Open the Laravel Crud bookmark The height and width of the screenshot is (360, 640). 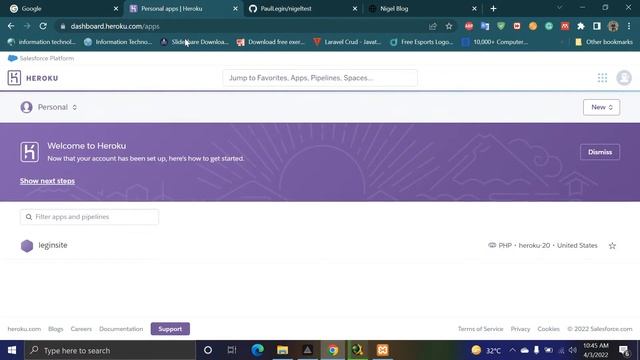click(347, 42)
